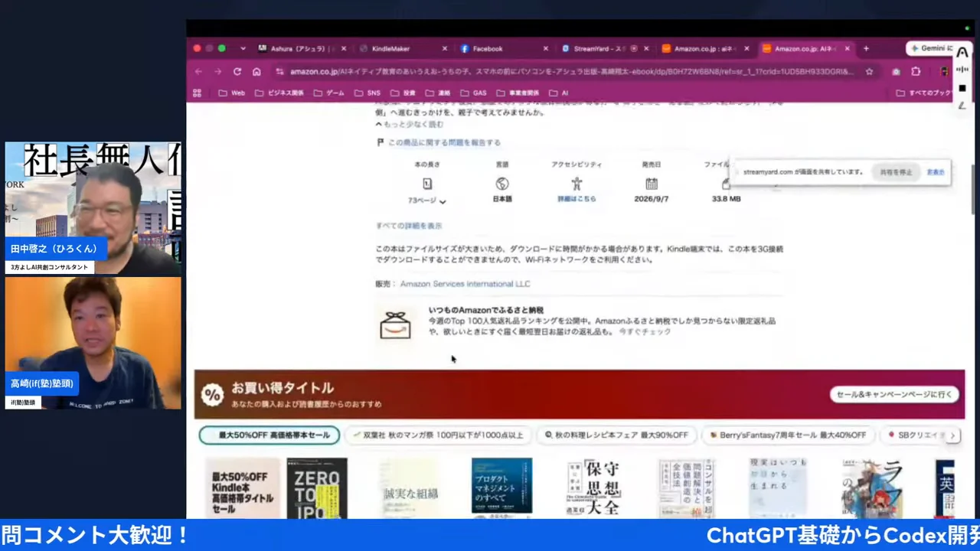Image resolution: width=980 pixels, height=551 pixels.
Task: Open the すべてのブックマーク folder
Action: point(925,93)
